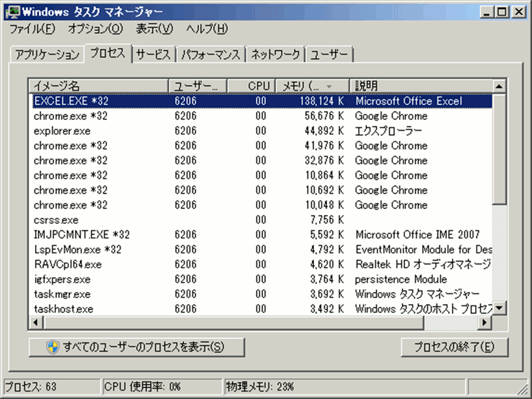Switch to the ネットワーク tab

coord(275,55)
